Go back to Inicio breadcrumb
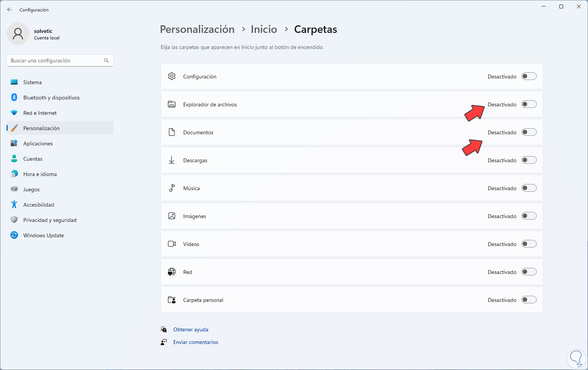This screenshot has height=370, width=588. [x=264, y=29]
